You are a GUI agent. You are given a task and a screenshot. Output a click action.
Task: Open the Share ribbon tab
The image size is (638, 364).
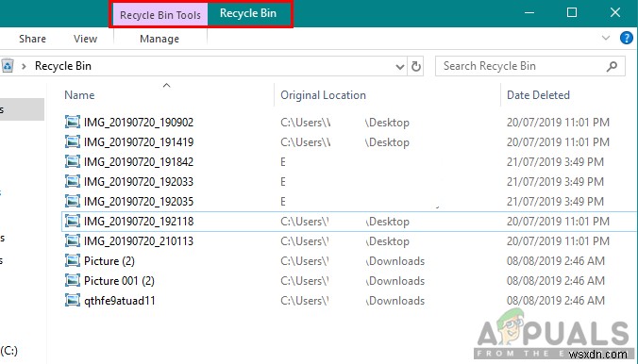point(32,39)
